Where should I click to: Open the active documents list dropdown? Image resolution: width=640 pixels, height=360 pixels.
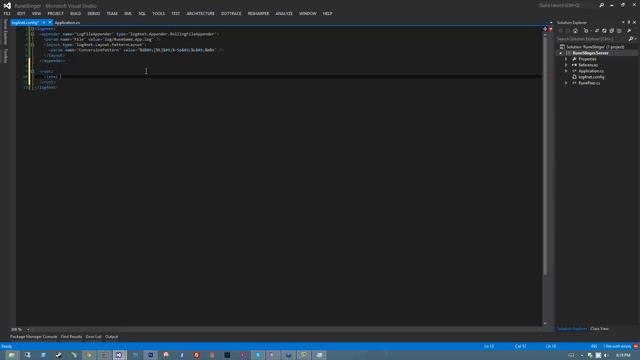[551, 23]
